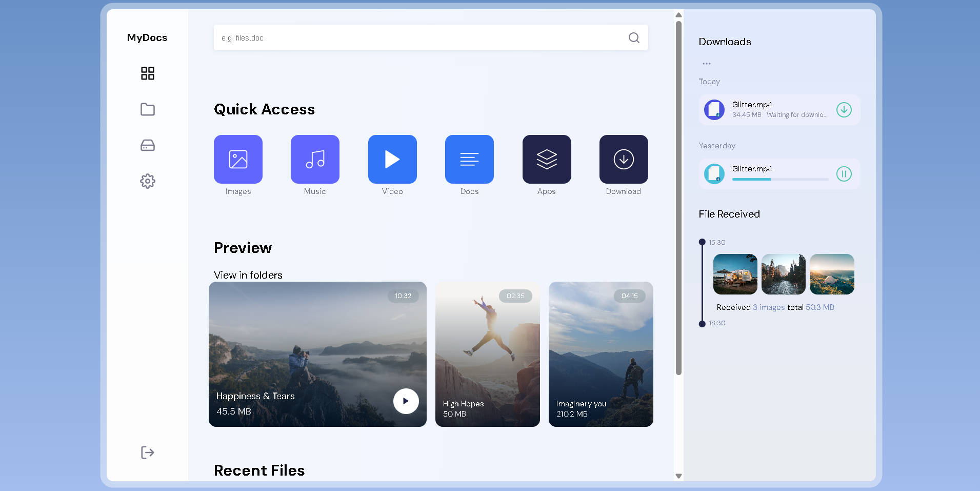Open the folder icon in the sidebar
Screen dimensions: 980x491
[148, 109]
